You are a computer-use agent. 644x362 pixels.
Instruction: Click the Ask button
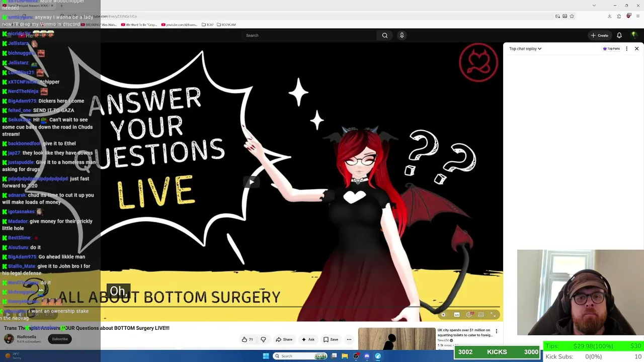point(308,339)
